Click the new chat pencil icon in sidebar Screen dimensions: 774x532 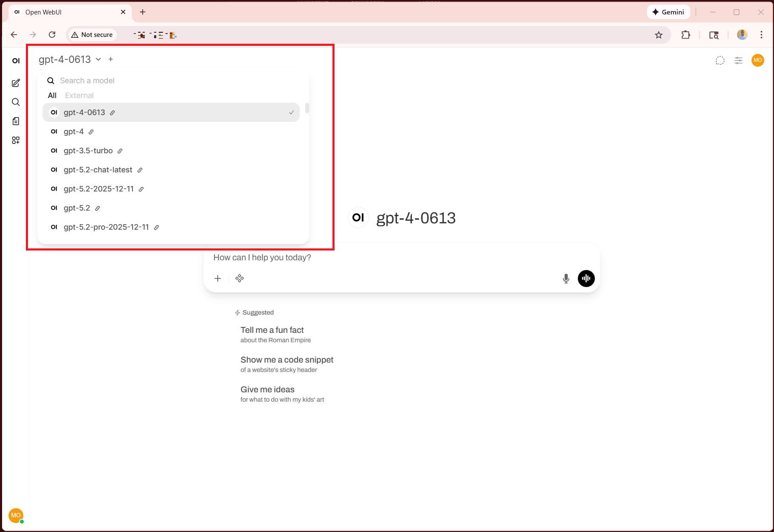(16, 83)
